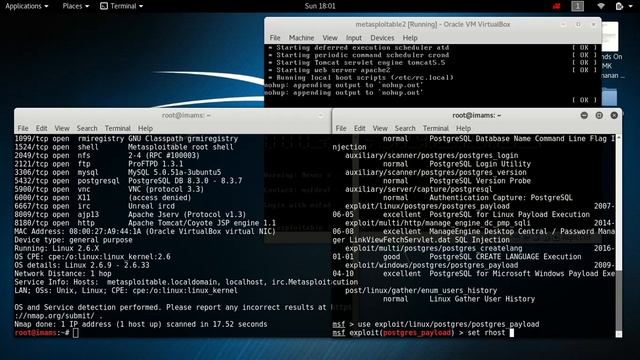Open View menu in left terminal window
640x360 pixels.
click(62, 128)
